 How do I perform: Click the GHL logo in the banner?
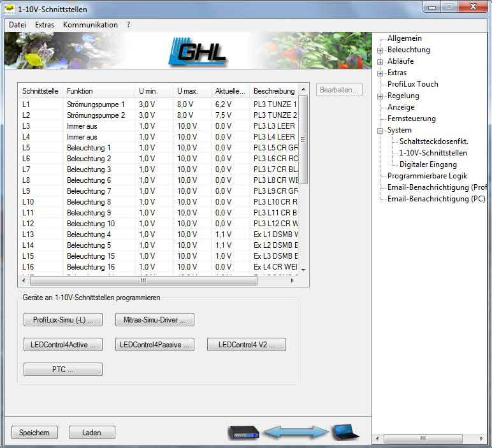point(198,51)
